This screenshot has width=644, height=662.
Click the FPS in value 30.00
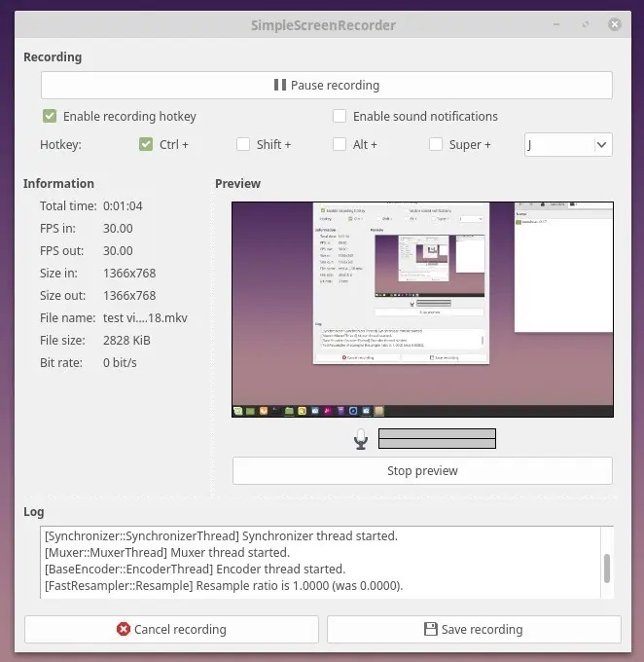click(118, 229)
